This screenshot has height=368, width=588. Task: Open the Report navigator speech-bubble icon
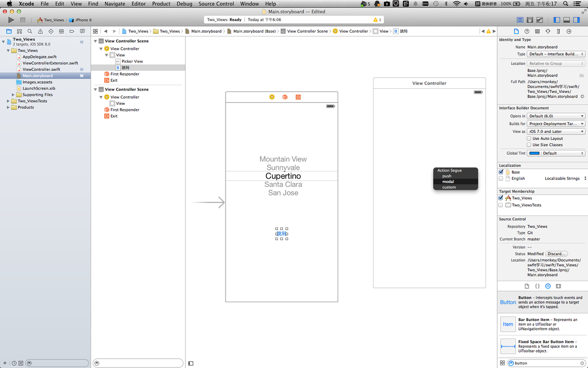tap(83, 31)
